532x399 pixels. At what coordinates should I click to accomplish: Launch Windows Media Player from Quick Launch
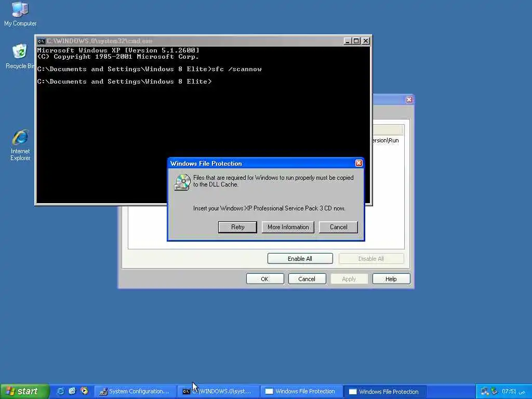point(84,391)
